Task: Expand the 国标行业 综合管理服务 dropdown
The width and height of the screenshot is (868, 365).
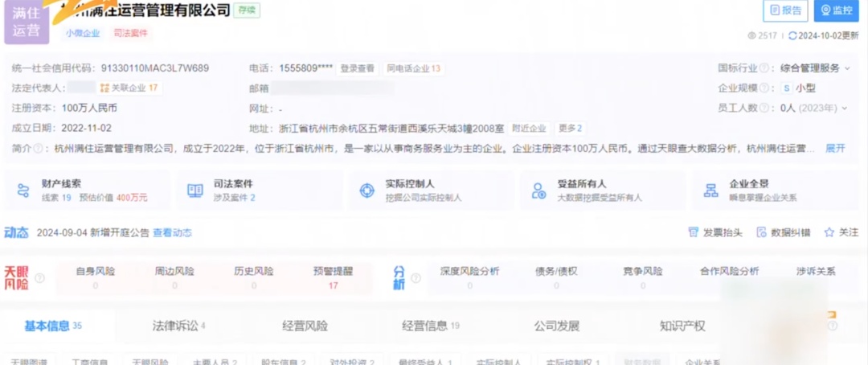Action: point(847,68)
